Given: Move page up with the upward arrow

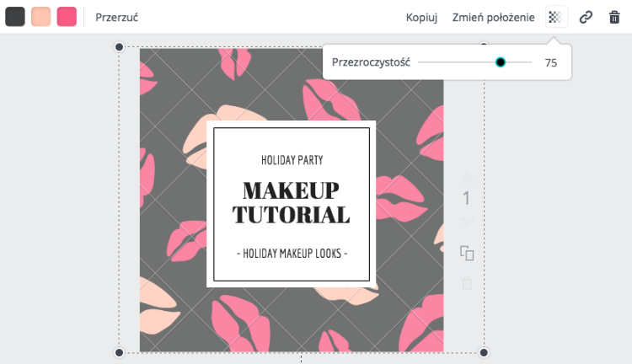Looking at the screenshot, I should click(467, 177).
